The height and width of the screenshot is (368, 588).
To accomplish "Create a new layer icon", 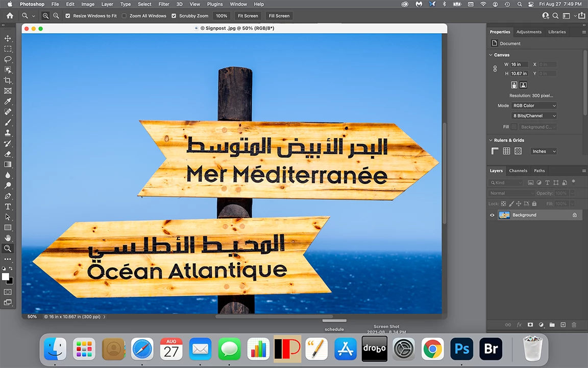I will point(563,325).
